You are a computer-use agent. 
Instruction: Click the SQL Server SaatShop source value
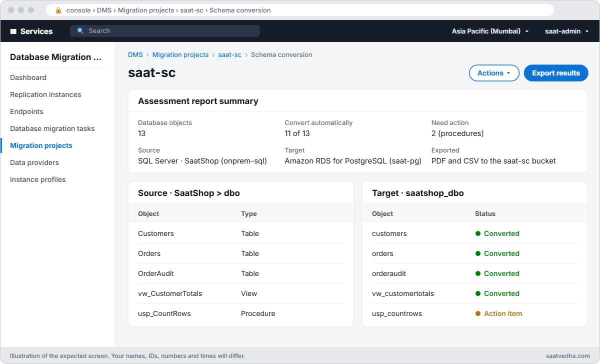202,161
